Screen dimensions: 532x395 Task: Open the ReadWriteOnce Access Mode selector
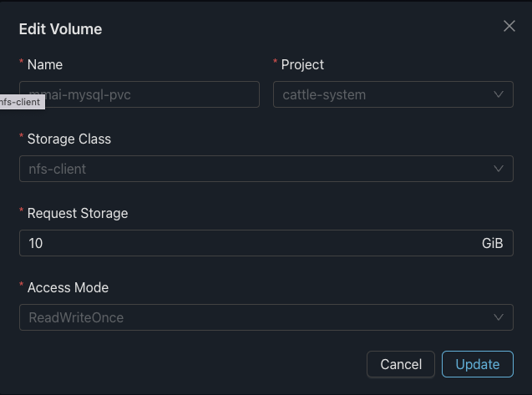[251, 317]
